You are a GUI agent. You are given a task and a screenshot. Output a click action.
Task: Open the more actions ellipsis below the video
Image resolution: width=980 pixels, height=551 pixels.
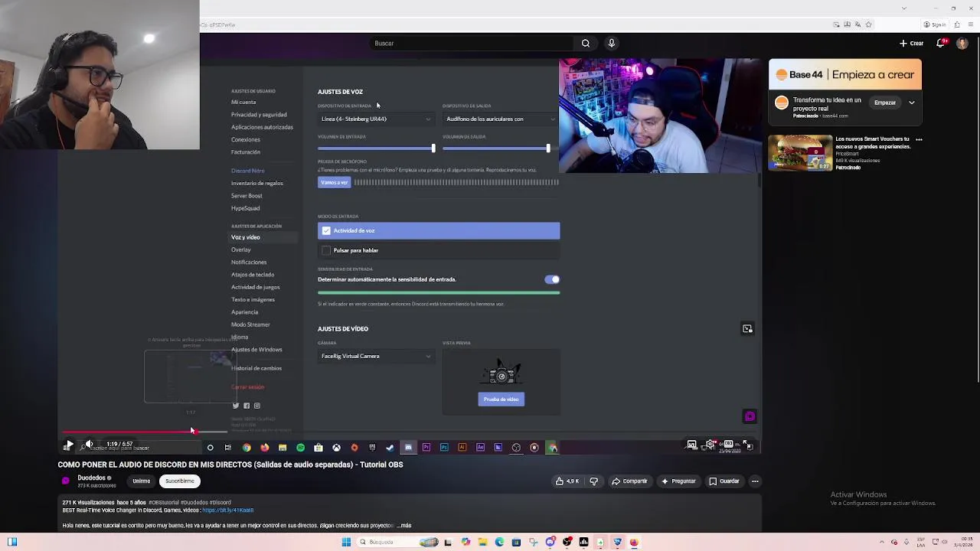755,481
